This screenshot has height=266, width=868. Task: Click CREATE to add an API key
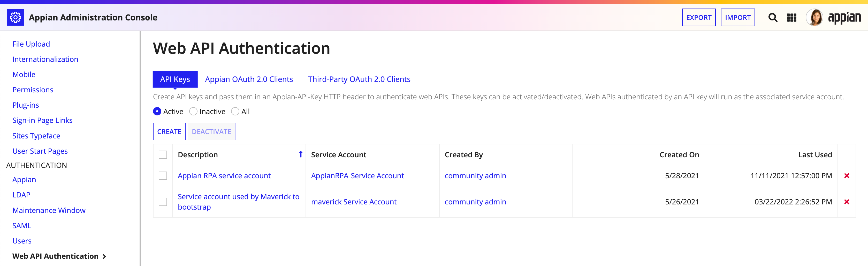click(169, 131)
